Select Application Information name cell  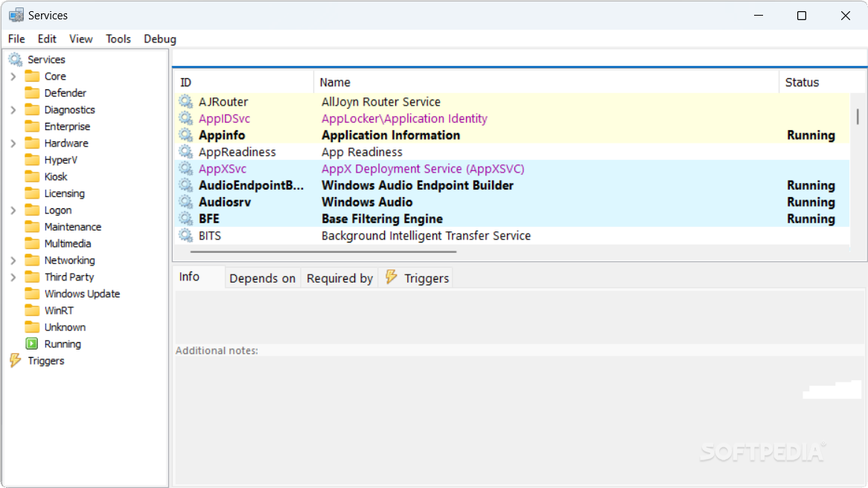pyautogui.click(x=391, y=135)
